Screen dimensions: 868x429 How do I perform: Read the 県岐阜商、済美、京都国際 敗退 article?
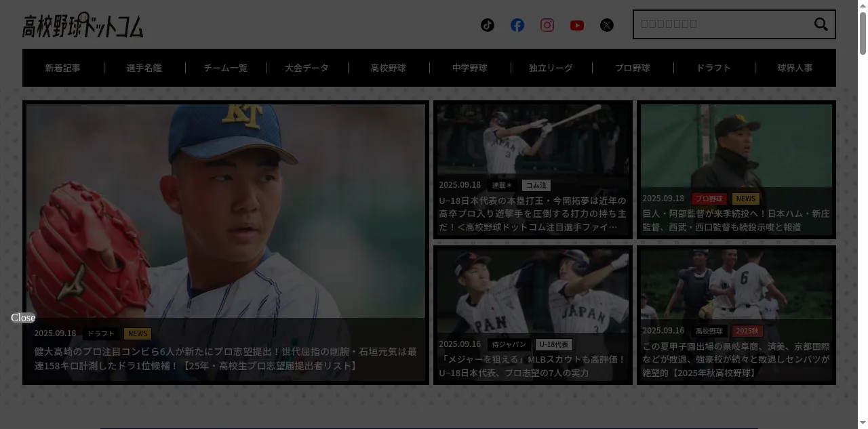[736, 359]
